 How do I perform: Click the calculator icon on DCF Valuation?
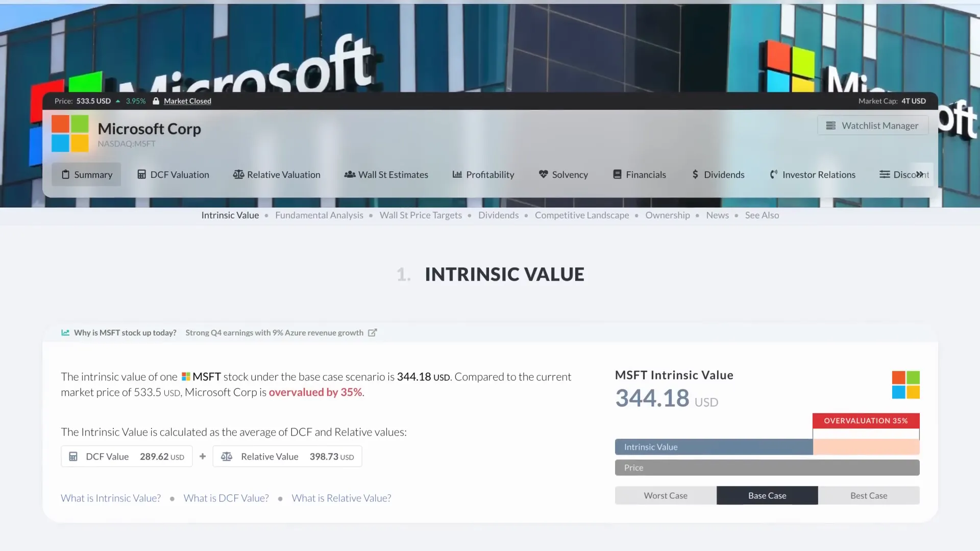pyautogui.click(x=142, y=174)
